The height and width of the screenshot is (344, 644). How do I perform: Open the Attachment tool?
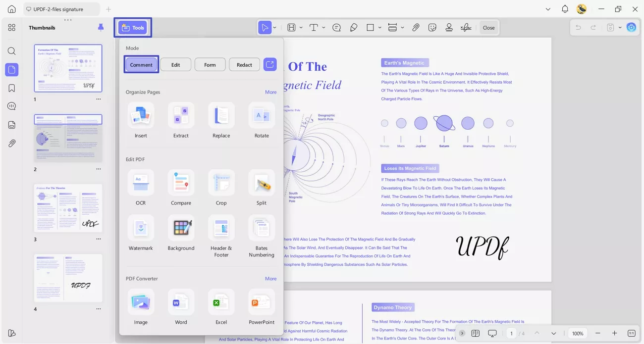pyautogui.click(x=416, y=27)
